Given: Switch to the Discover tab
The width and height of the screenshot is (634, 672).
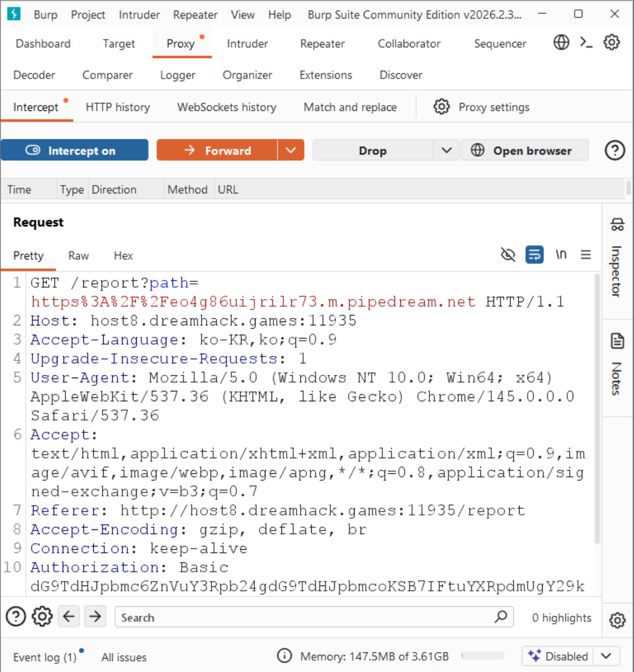Looking at the screenshot, I should (x=401, y=75).
